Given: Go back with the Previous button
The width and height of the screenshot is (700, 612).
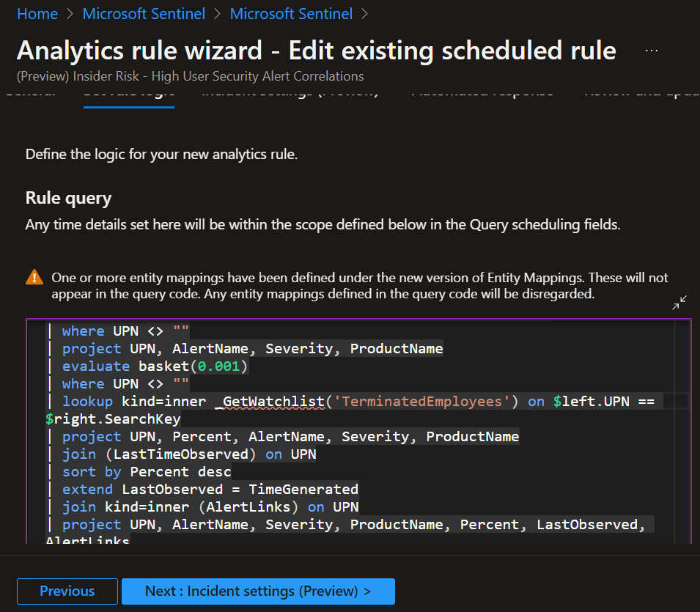Looking at the screenshot, I should click(x=67, y=591).
